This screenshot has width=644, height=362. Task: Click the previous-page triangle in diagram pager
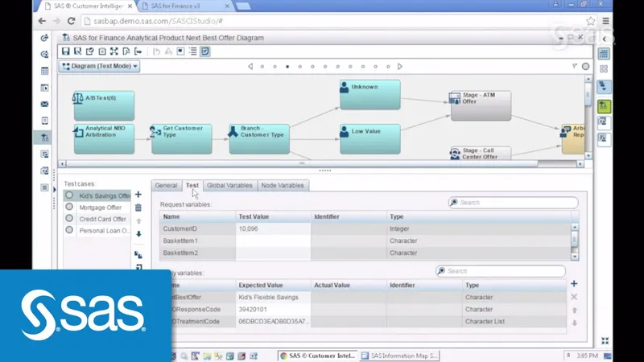250,66
